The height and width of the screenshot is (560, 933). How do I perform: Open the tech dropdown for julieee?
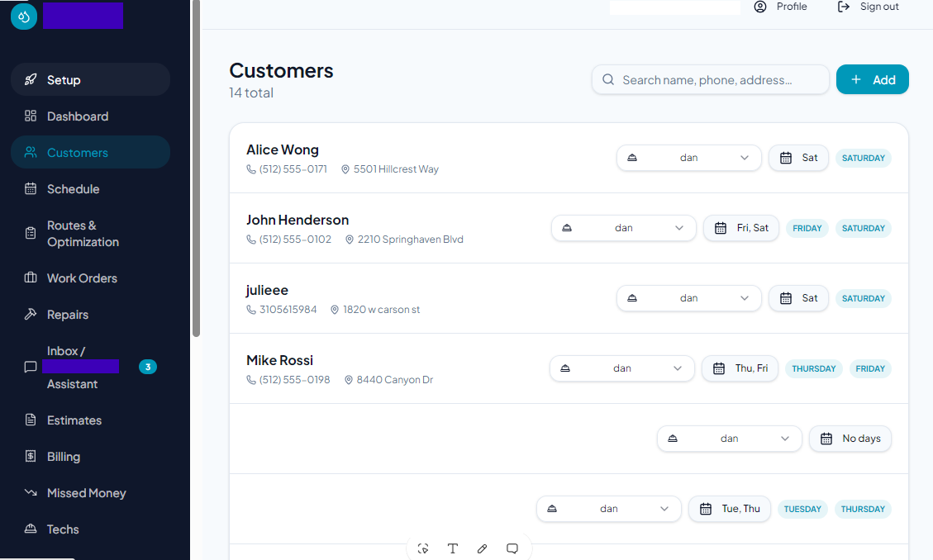(689, 298)
